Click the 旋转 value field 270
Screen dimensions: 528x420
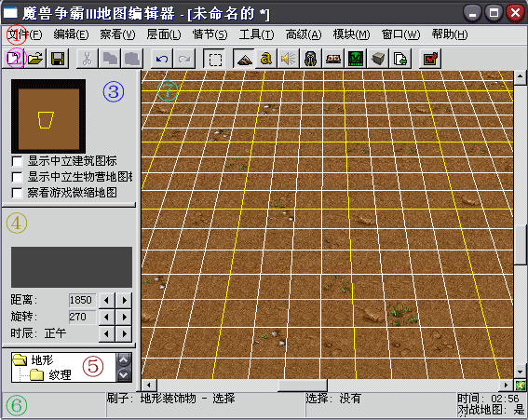tap(82, 317)
